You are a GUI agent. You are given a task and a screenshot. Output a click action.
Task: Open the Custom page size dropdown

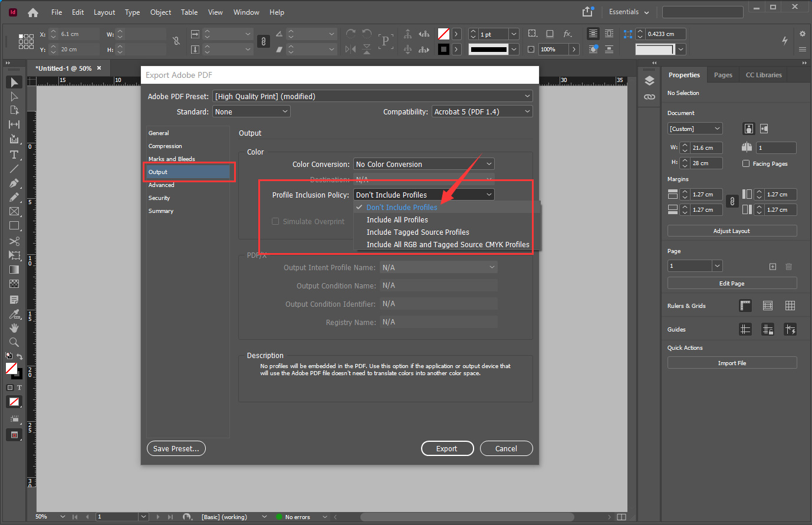(695, 129)
